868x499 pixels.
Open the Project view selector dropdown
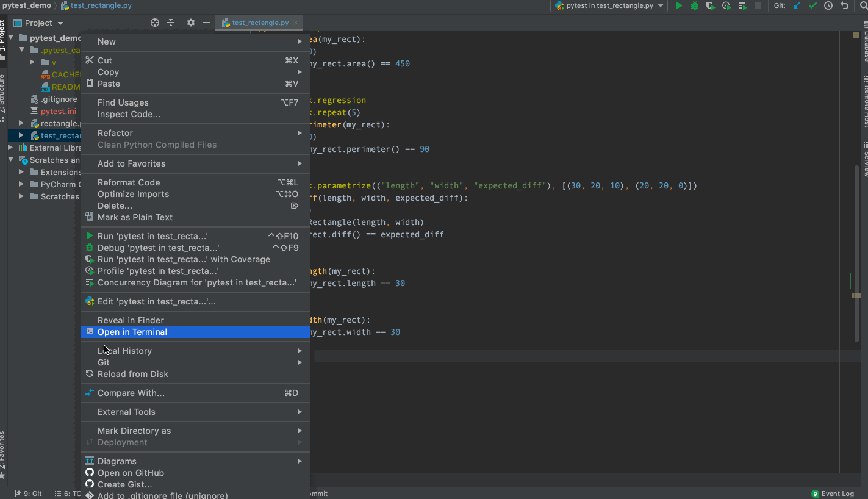point(38,23)
